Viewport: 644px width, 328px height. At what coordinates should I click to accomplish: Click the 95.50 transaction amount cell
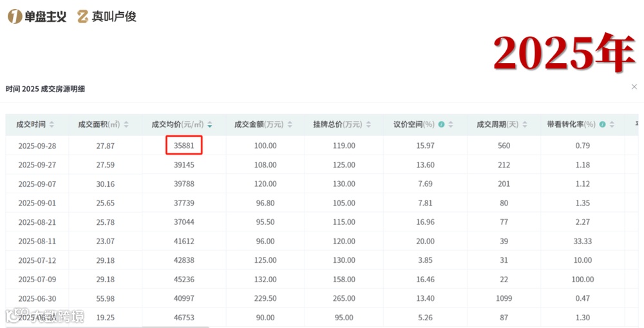tap(265, 222)
